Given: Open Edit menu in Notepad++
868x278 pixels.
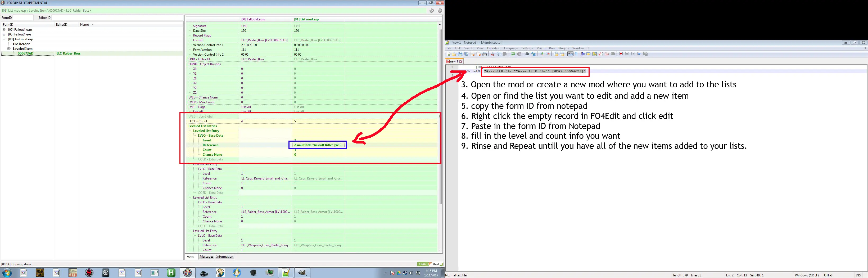Looking at the screenshot, I should (x=457, y=48).
